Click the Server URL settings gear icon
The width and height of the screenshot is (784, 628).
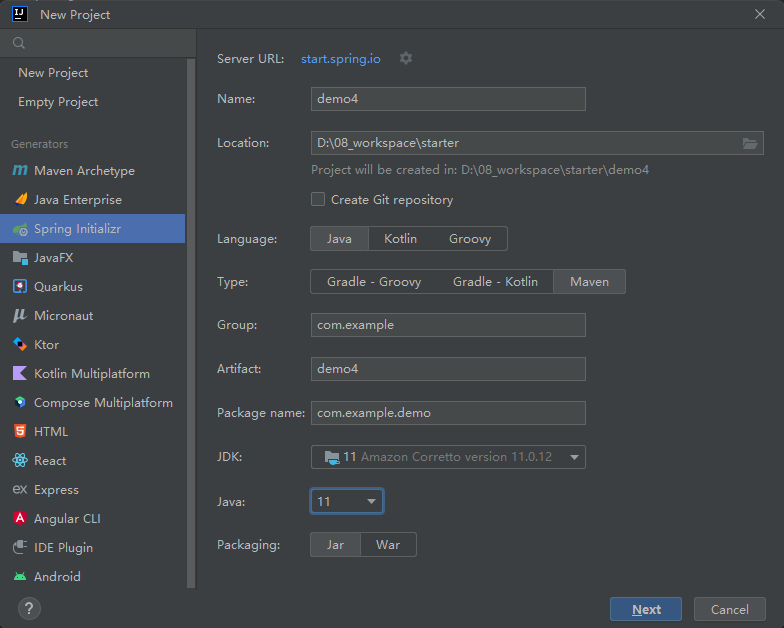click(x=406, y=58)
